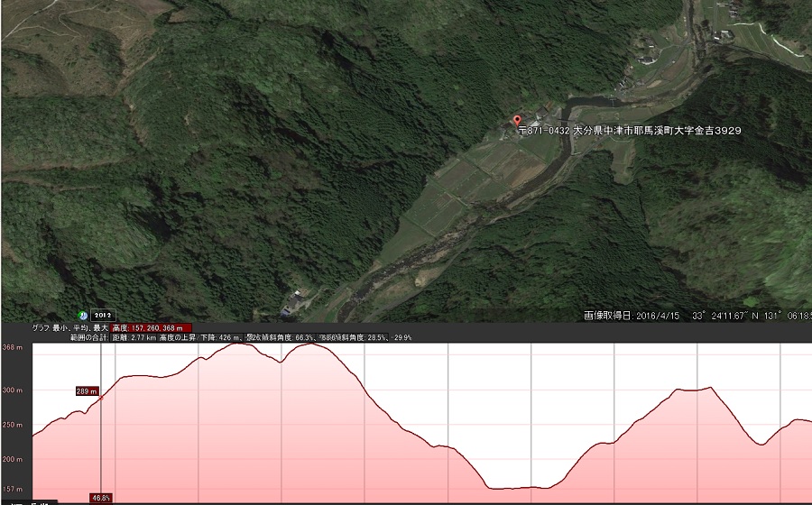This screenshot has height=505, width=812.
Task: Click the 高度の上昇/下降: 426 m value
Action: pos(200,337)
